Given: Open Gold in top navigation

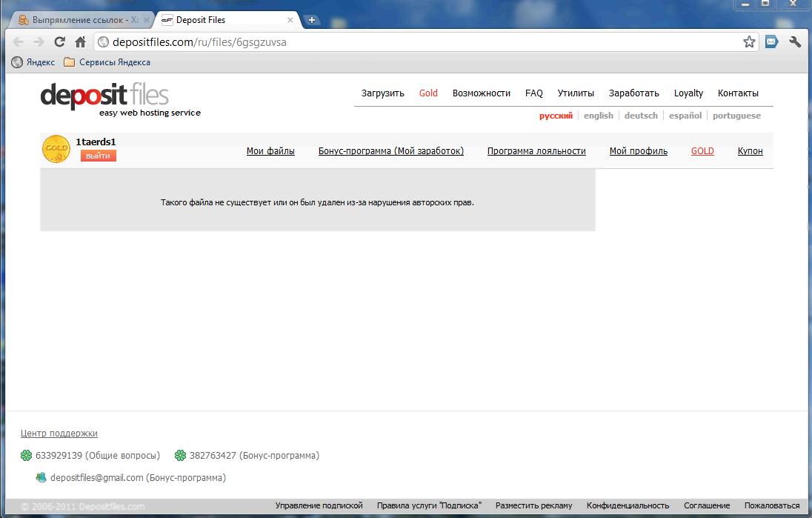Looking at the screenshot, I should click(428, 93).
